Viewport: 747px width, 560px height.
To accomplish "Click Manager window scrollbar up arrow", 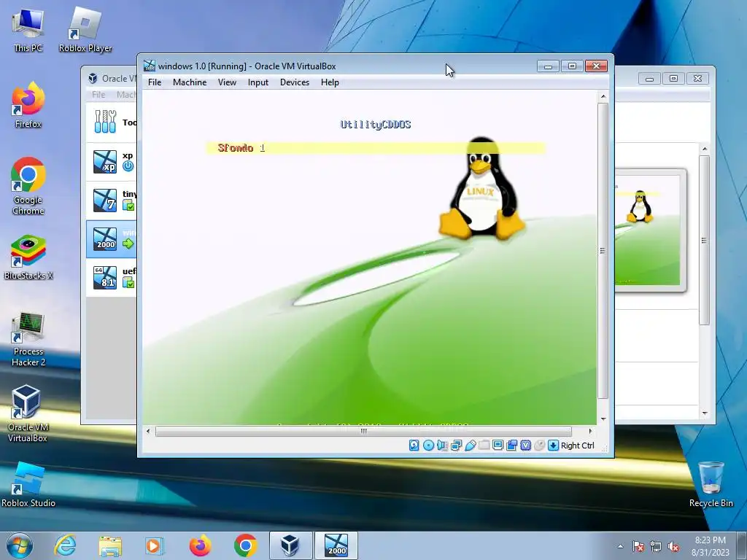I will (705, 149).
